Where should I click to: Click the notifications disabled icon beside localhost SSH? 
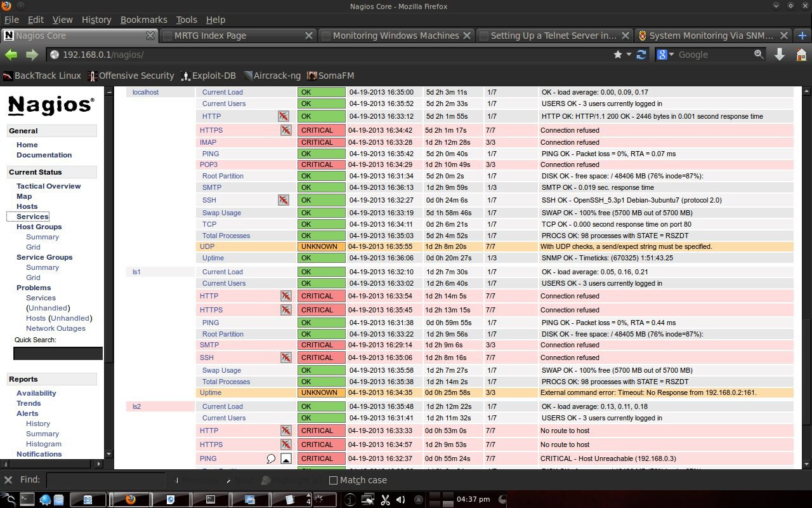[284, 200]
